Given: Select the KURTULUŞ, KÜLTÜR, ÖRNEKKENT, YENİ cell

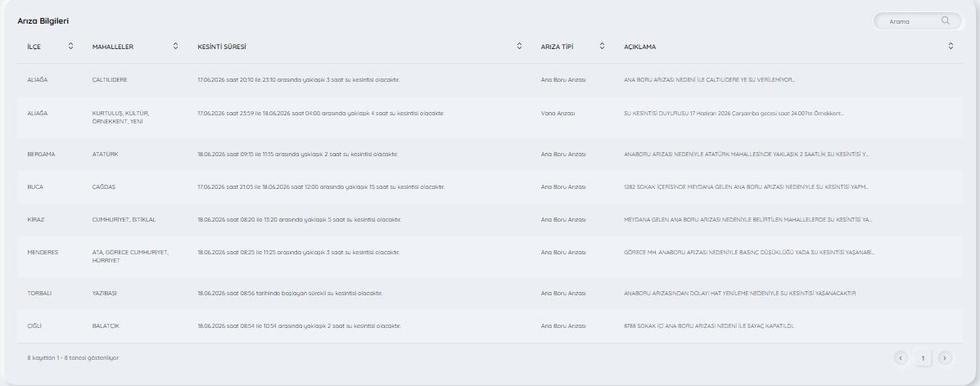Looking at the screenshot, I should (120, 118).
